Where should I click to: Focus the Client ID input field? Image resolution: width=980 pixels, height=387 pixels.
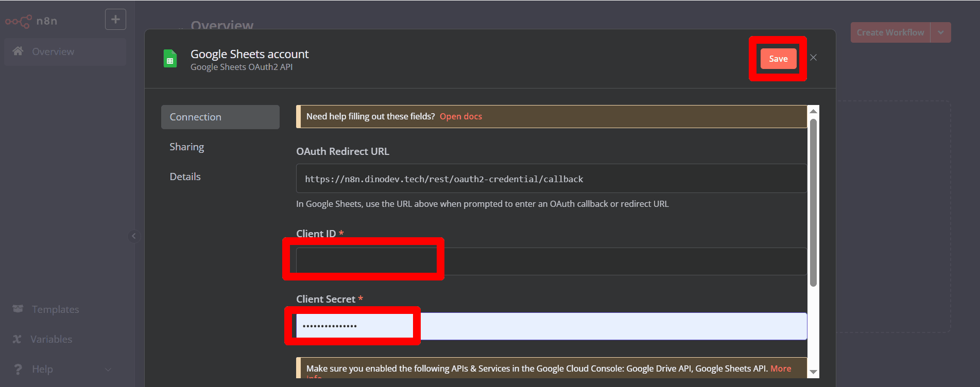pyautogui.click(x=552, y=261)
